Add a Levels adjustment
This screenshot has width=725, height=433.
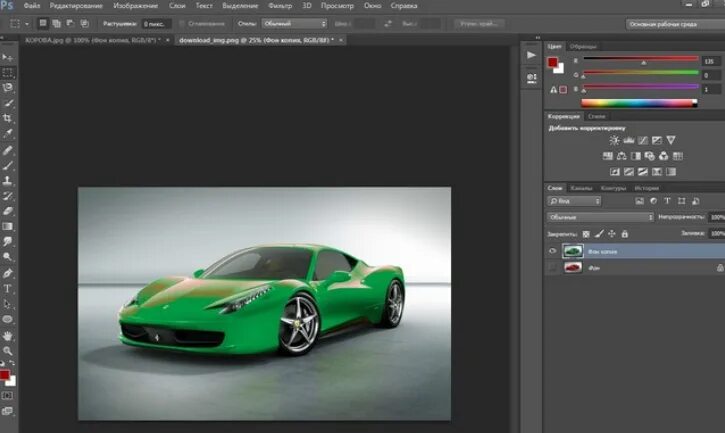(629, 140)
